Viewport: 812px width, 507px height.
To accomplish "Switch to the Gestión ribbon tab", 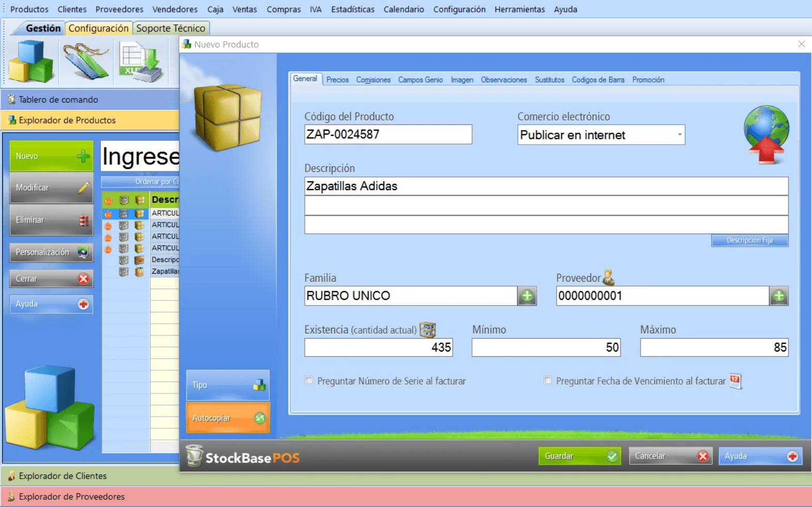I will point(43,28).
